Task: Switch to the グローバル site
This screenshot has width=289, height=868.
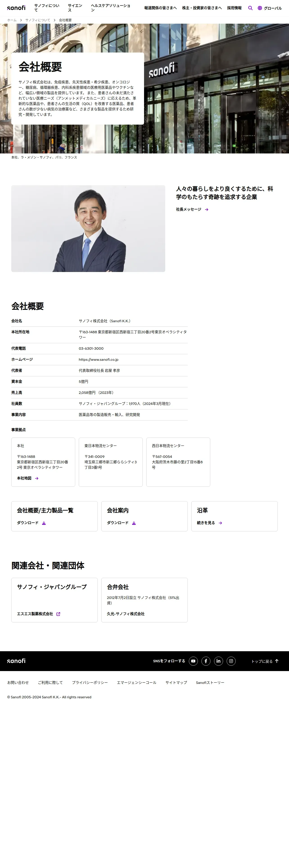Action: coord(273,8)
